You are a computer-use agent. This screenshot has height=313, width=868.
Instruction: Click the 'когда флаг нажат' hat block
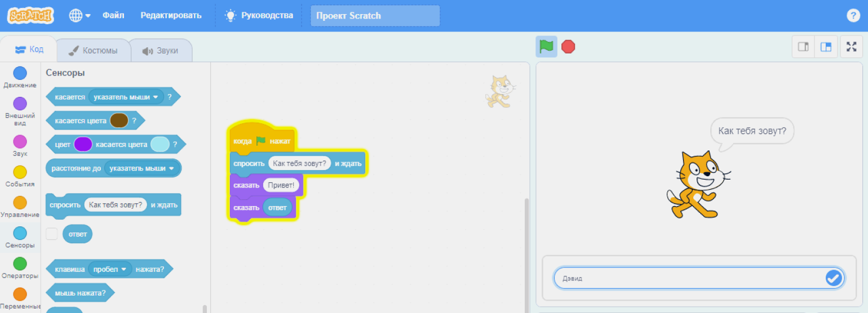(262, 139)
